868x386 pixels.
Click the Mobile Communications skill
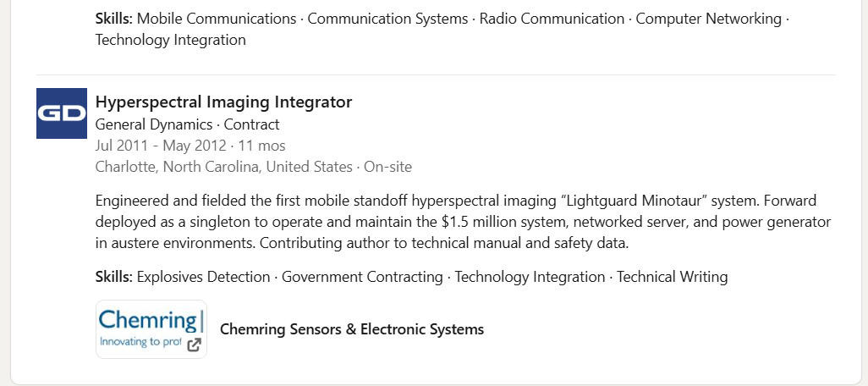click(x=217, y=19)
